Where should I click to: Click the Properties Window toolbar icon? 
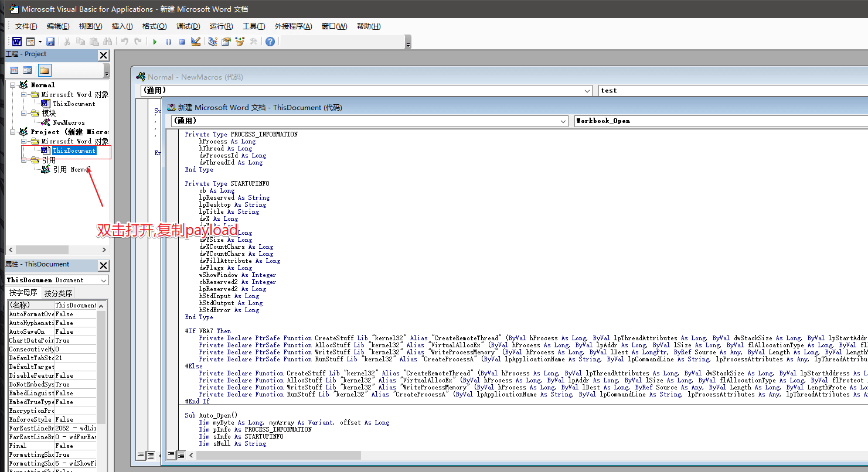click(x=226, y=42)
